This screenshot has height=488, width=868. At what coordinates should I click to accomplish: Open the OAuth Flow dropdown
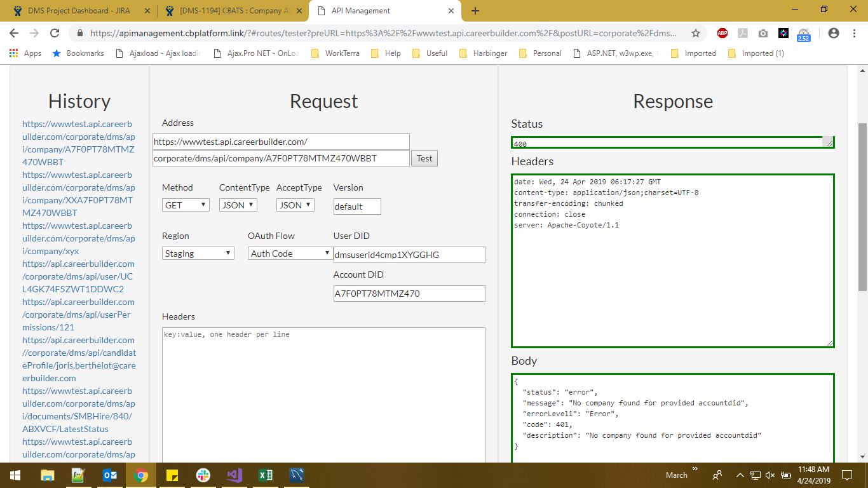290,254
